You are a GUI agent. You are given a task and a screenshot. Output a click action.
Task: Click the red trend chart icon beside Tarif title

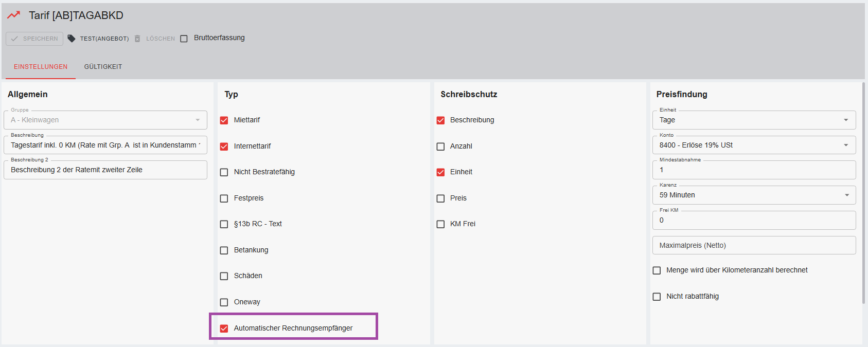[13, 15]
